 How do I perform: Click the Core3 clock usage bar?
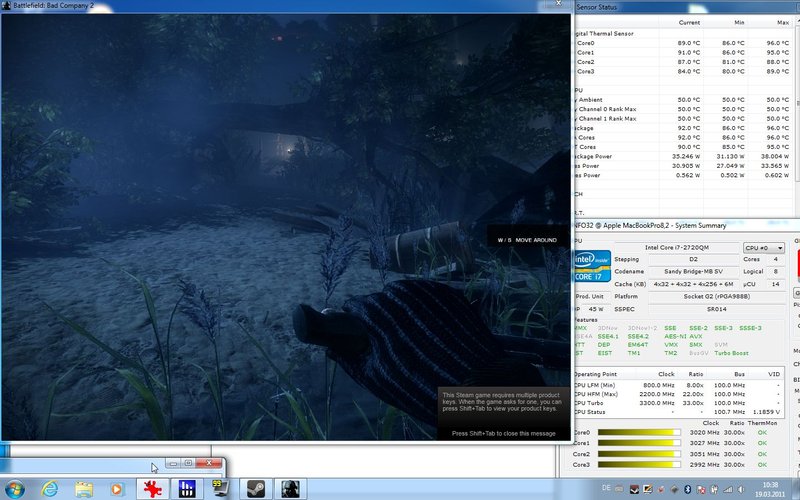639,465
